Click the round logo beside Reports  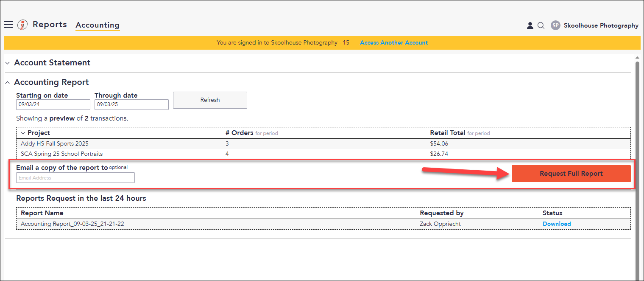point(22,25)
